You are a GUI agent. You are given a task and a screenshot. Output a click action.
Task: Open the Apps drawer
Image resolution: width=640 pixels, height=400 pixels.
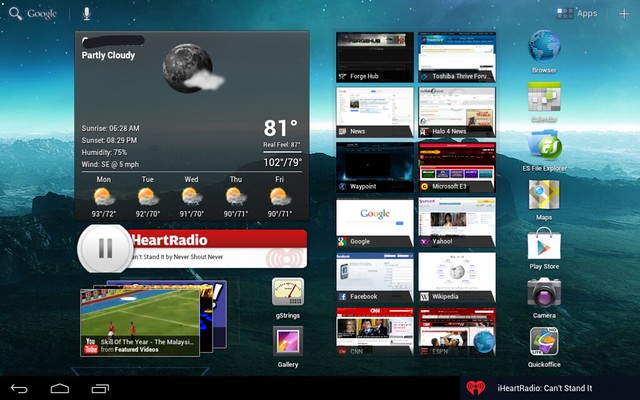tap(577, 13)
